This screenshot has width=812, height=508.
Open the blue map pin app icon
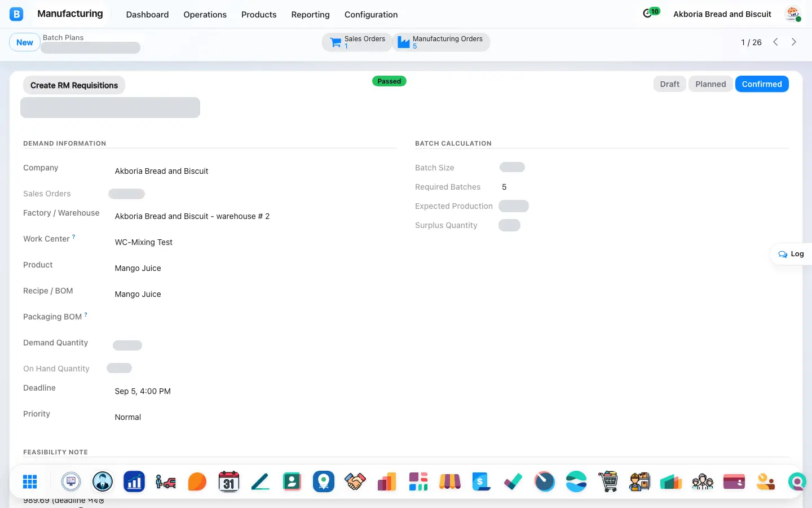(x=324, y=481)
